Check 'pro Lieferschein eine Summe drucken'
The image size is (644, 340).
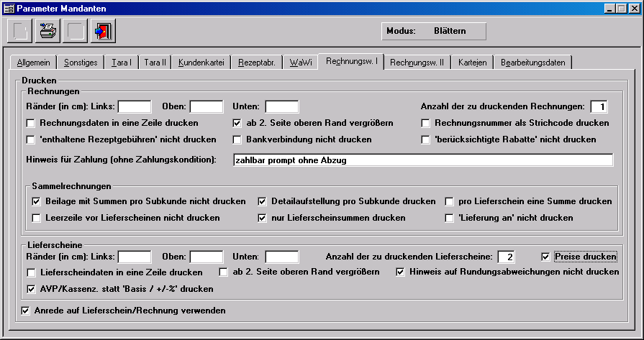pyautogui.click(x=449, y=201)
